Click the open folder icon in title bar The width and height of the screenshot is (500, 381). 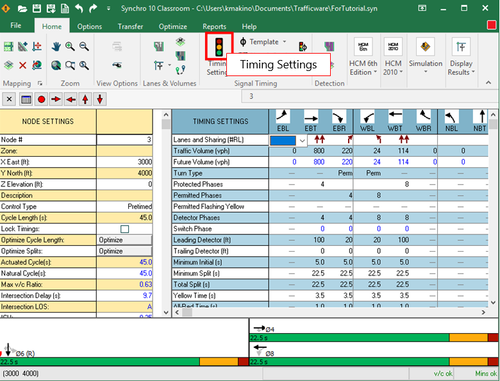point(22,8)
